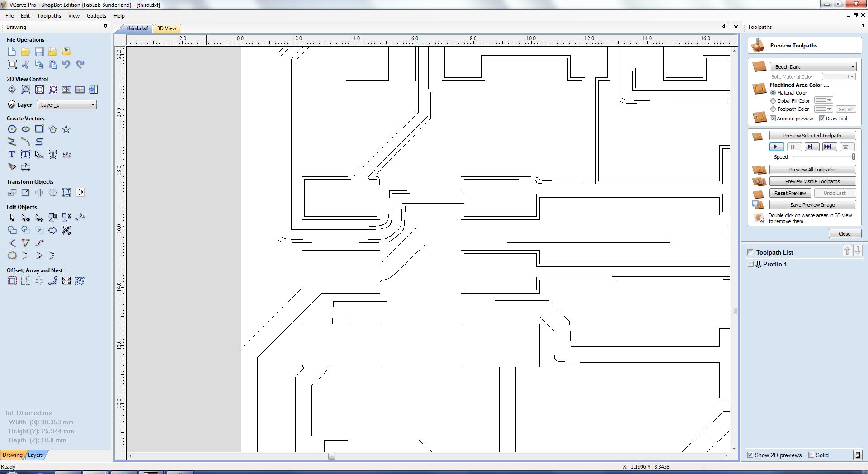868x474 pixels.
Task: Click the Redo arrow icon
Action: click(x=80, y=64)
